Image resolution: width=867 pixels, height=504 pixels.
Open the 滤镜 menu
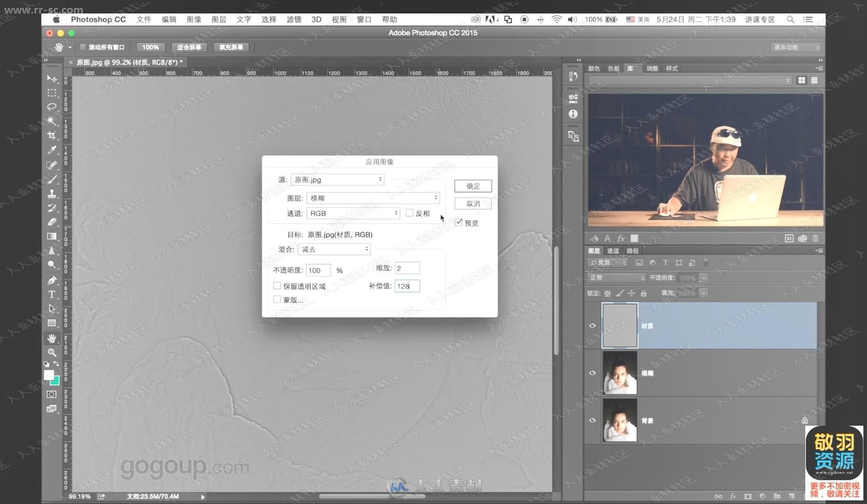294,19
